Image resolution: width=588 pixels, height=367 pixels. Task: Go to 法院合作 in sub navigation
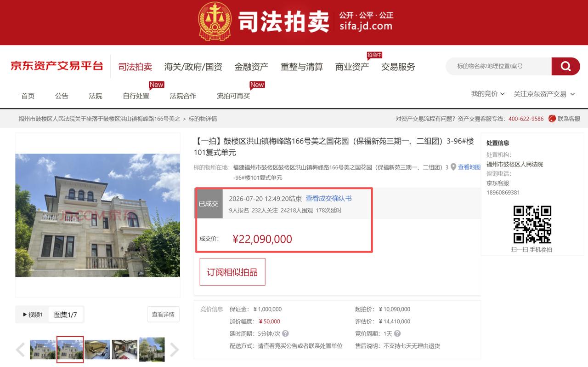pyautogui.click(x=183, y=96)
